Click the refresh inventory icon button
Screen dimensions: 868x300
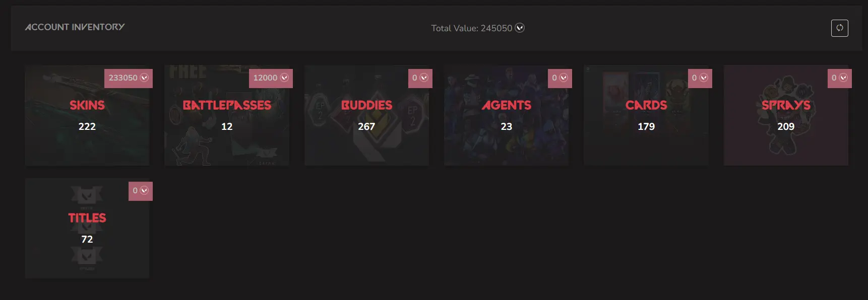click(x=839, y=28)
